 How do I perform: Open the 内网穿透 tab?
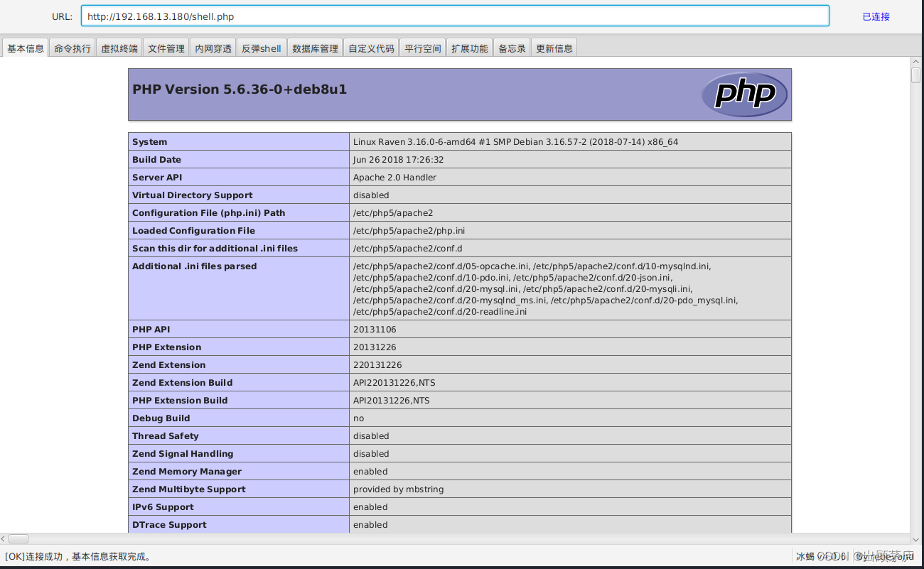(x=213, y=48)
